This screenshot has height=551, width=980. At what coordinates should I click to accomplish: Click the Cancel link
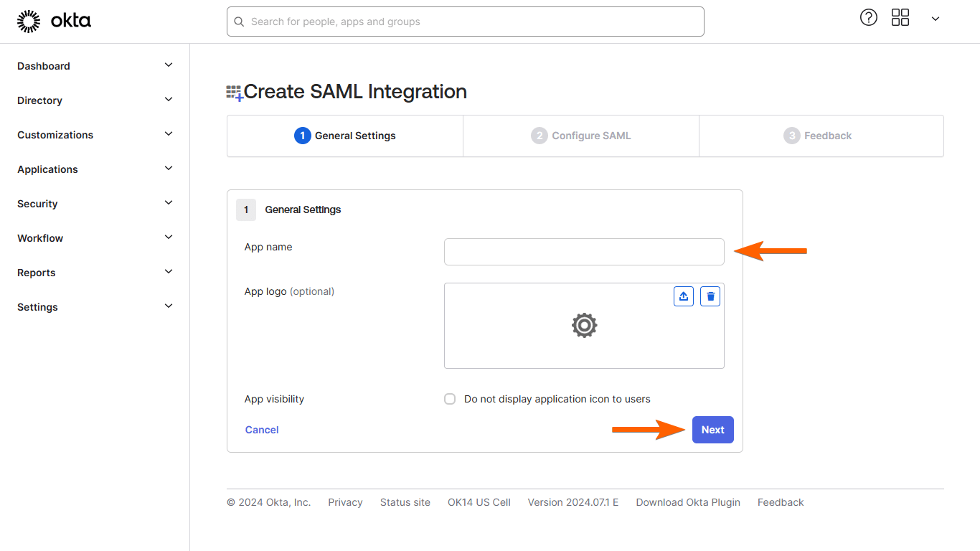point(262,430)
